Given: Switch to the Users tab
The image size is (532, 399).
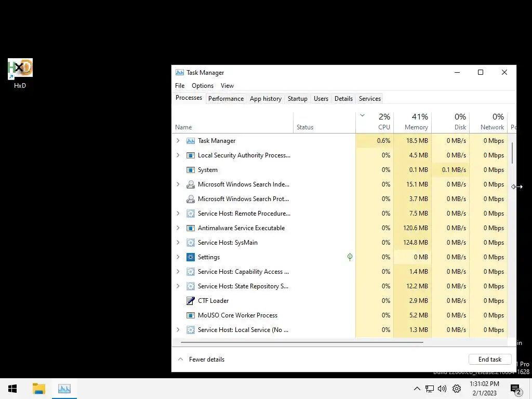Looking at the screenshot, I should coord(321,99).
